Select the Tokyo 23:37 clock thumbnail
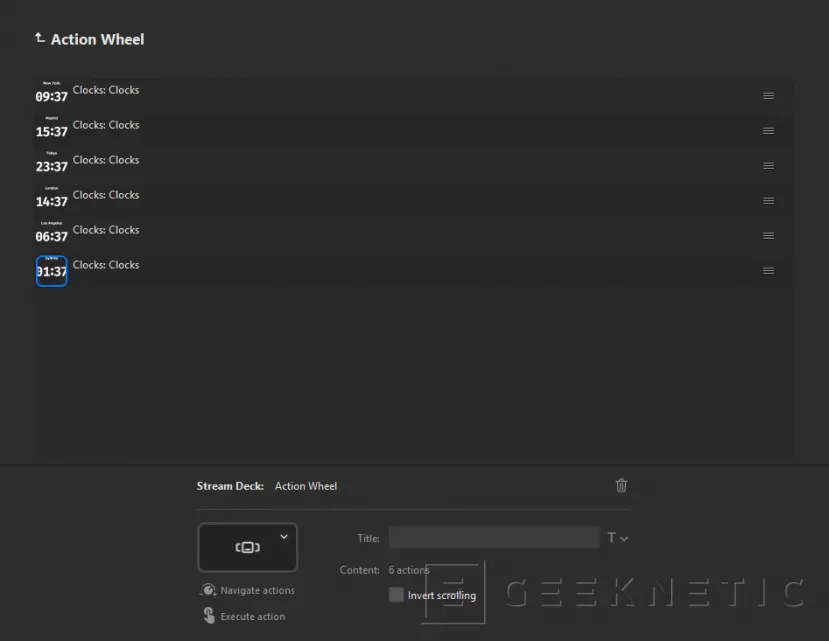The width and height of the screenshot is (829, 641). (x=52, y=163)
